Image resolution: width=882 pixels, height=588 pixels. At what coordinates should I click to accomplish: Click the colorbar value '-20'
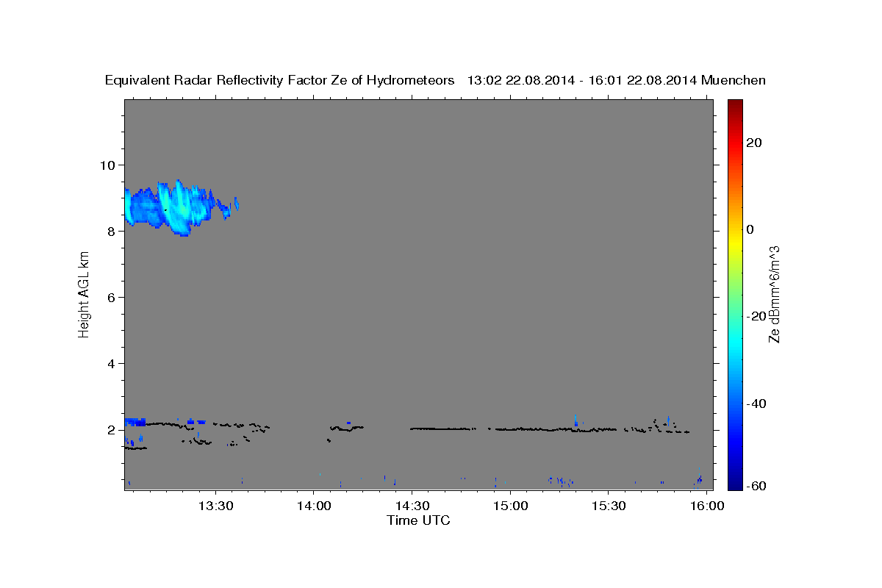(x=757, y=316)
